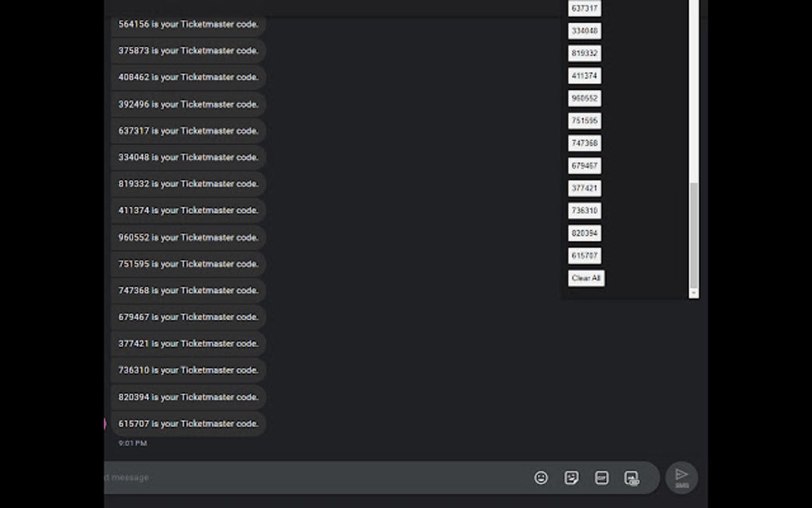Select the 411374 code button
The image size is (812, 508).
click(584, 76)
